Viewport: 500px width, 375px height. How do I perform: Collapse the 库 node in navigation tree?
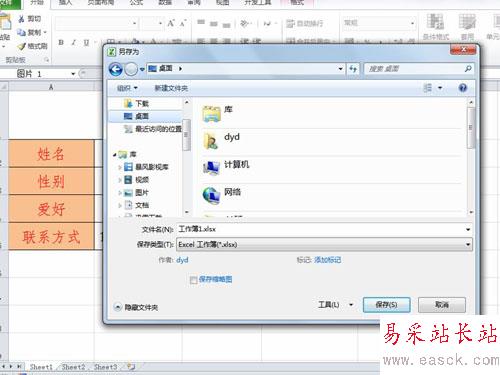(115, 155)
